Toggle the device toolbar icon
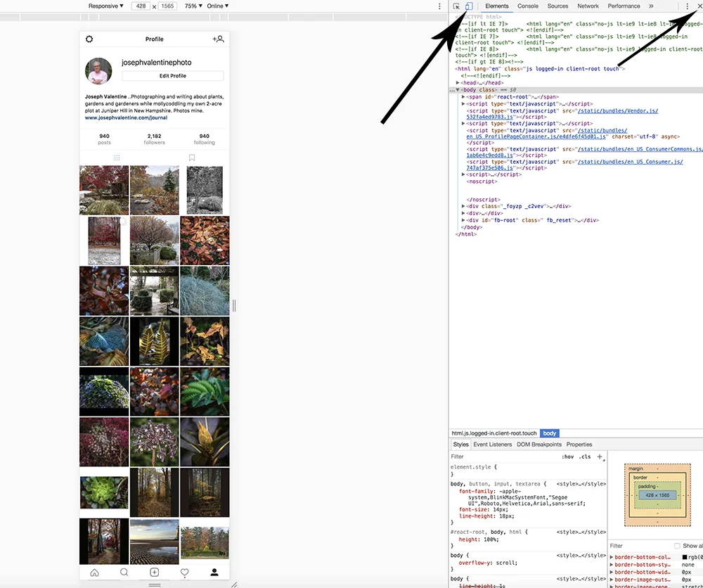Image resolution: width=703 pixels, height=588 pixels. pyautogui.click(x=468, y=6)
